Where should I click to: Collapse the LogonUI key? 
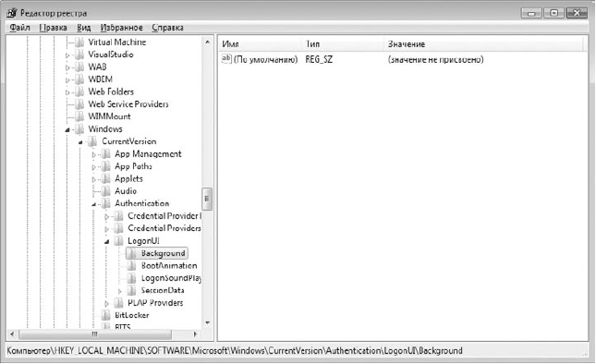coord(107,241)
